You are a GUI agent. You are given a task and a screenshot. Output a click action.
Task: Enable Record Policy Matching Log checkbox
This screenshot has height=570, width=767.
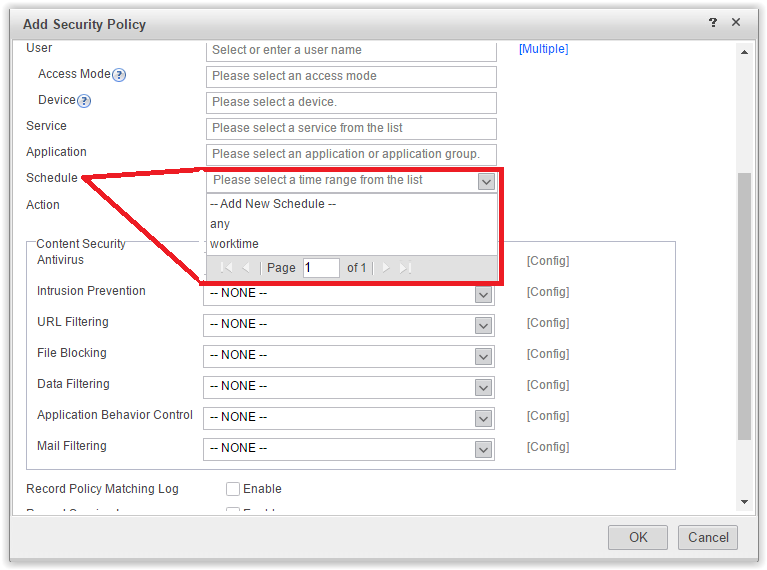(x=233, y=489)
